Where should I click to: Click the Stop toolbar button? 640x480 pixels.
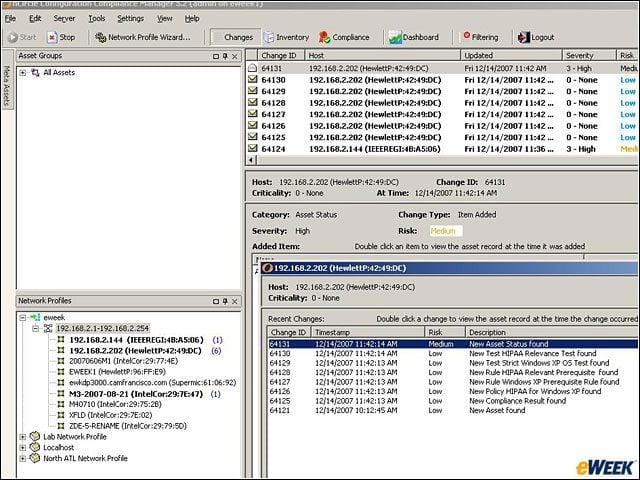(x=61, y=37)
